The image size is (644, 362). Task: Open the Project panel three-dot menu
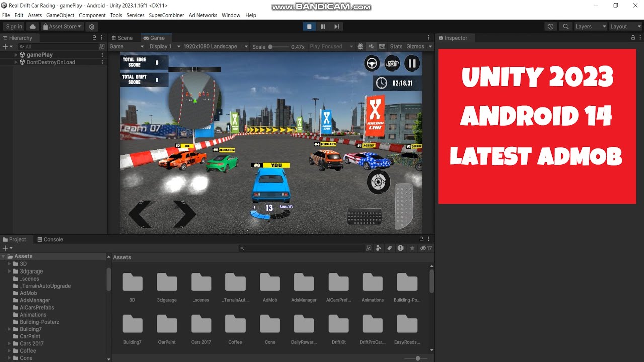[429, 239]
